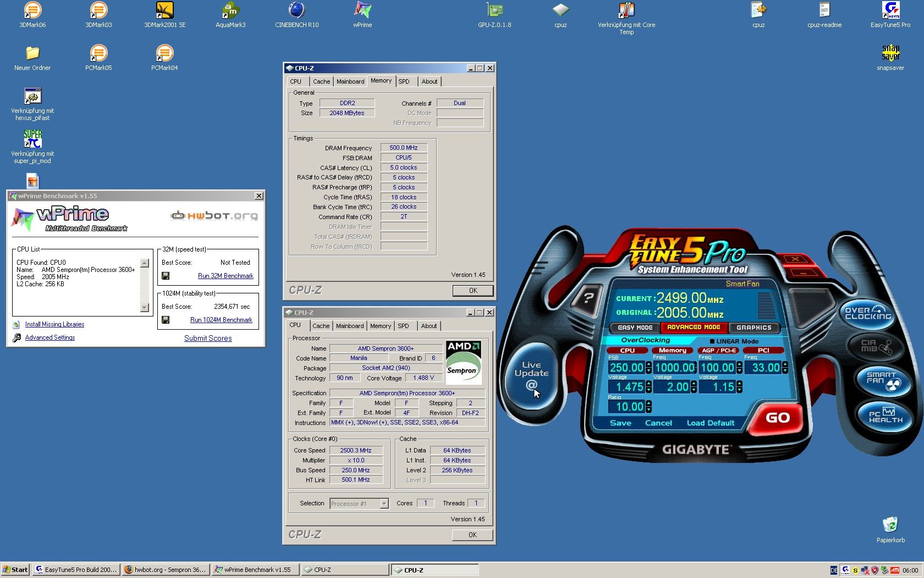This screenshot has height=578, width=924.
Task: Select the CPU tab in upper CPU-Z window
Action: coord(295,81)
